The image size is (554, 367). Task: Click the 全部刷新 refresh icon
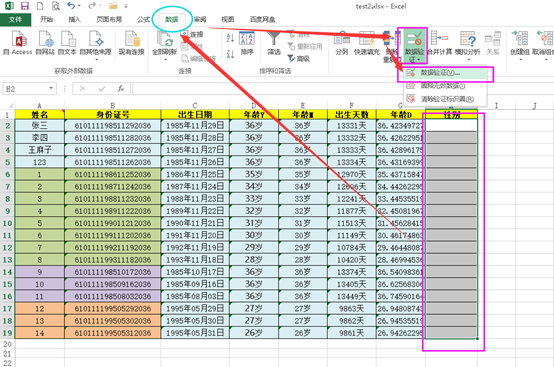[x=164, y=40]
